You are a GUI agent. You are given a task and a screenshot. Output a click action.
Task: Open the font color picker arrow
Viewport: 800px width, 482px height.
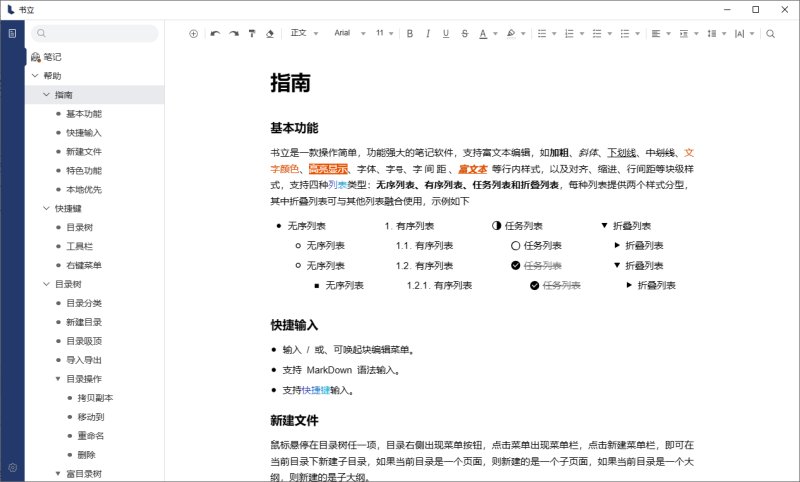495,34
